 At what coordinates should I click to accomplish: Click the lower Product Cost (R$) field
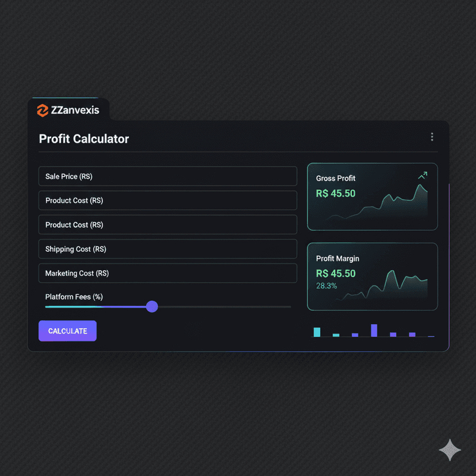tap(167, 225)
